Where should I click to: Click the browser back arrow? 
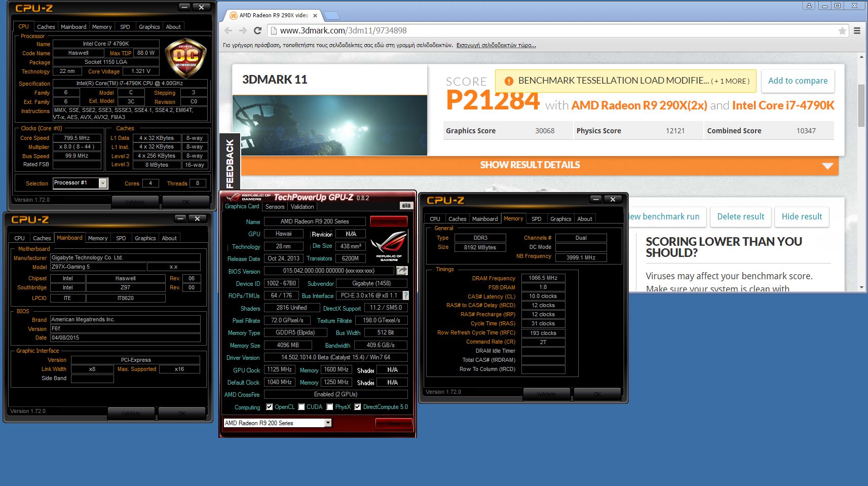pos(228,30)
